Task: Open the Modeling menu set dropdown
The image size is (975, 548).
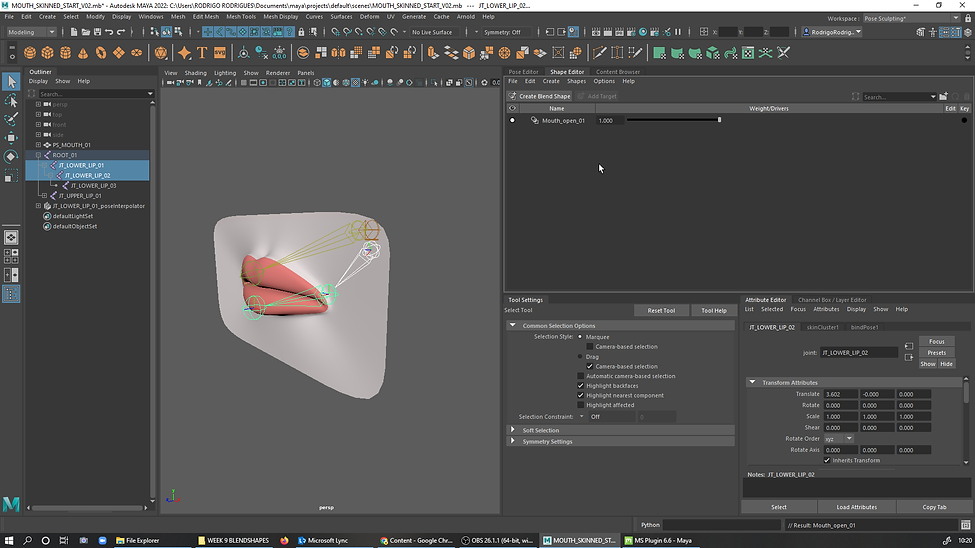Action: (31, 32)
